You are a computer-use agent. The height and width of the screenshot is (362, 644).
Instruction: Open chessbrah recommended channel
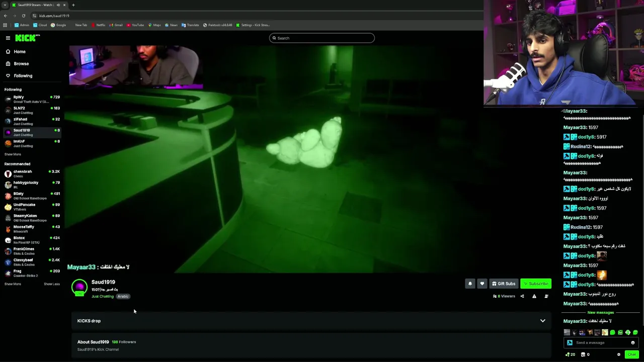[31, 173]
